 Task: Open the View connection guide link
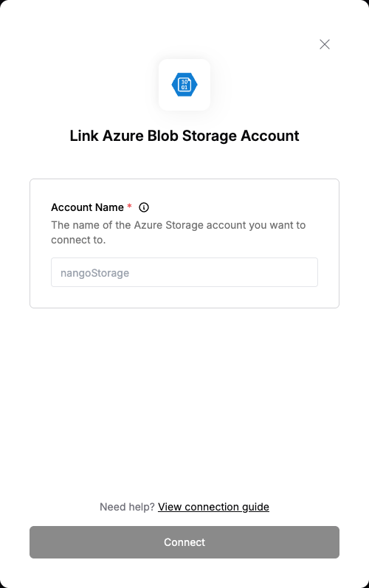coord(213,507)
